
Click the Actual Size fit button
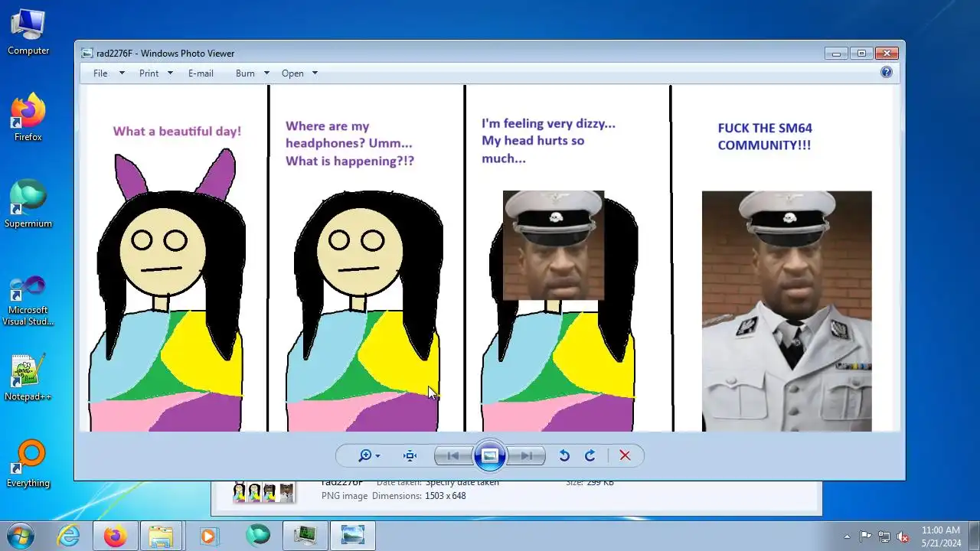click(x=410, y=455)
